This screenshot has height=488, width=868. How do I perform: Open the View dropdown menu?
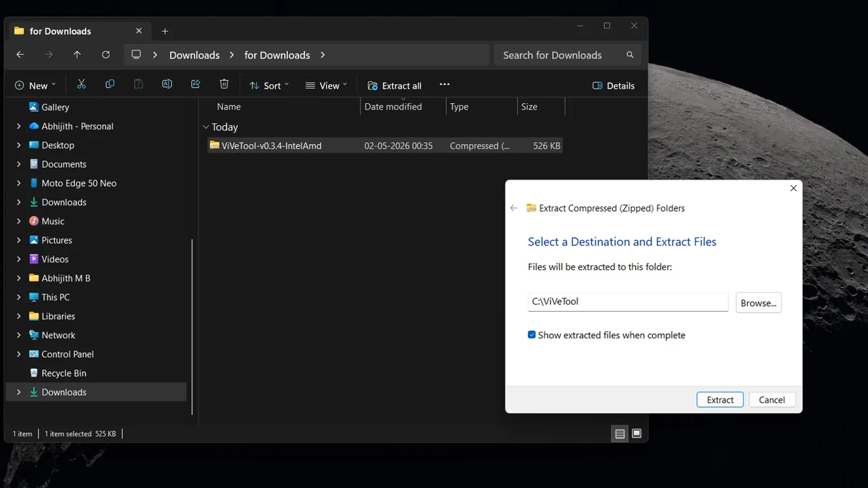click(x=326, y=86)
